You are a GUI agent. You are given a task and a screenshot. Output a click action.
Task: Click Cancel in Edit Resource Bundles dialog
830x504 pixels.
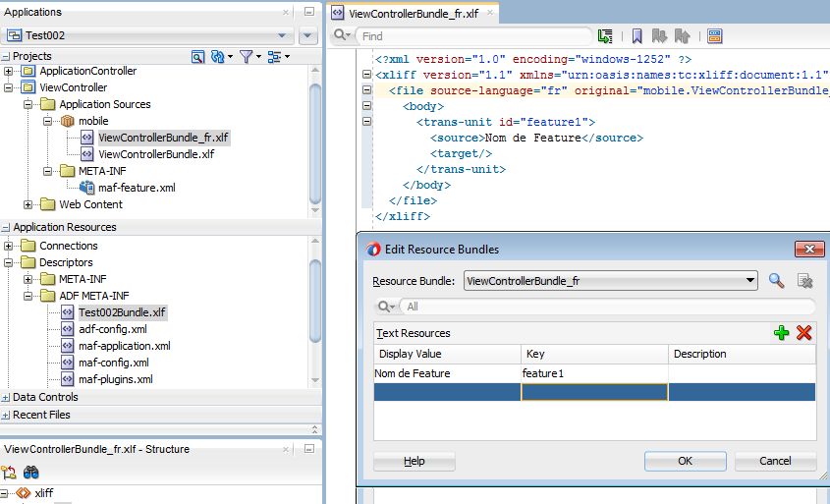pos(775,461)
